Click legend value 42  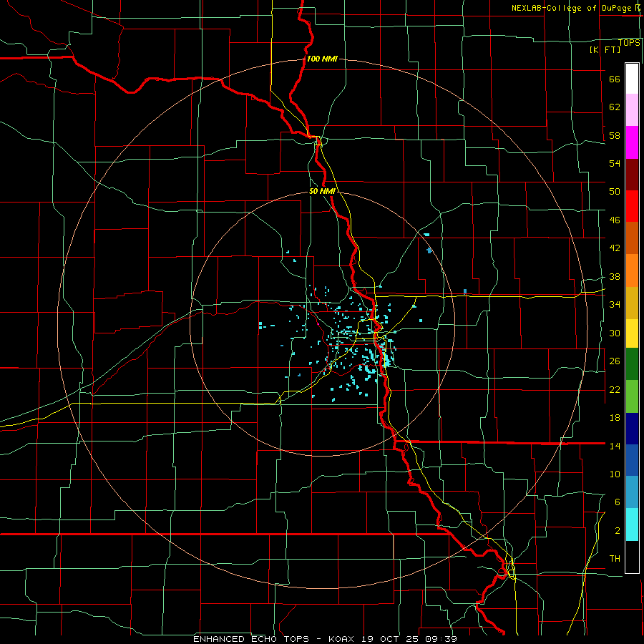click(615, 248)
